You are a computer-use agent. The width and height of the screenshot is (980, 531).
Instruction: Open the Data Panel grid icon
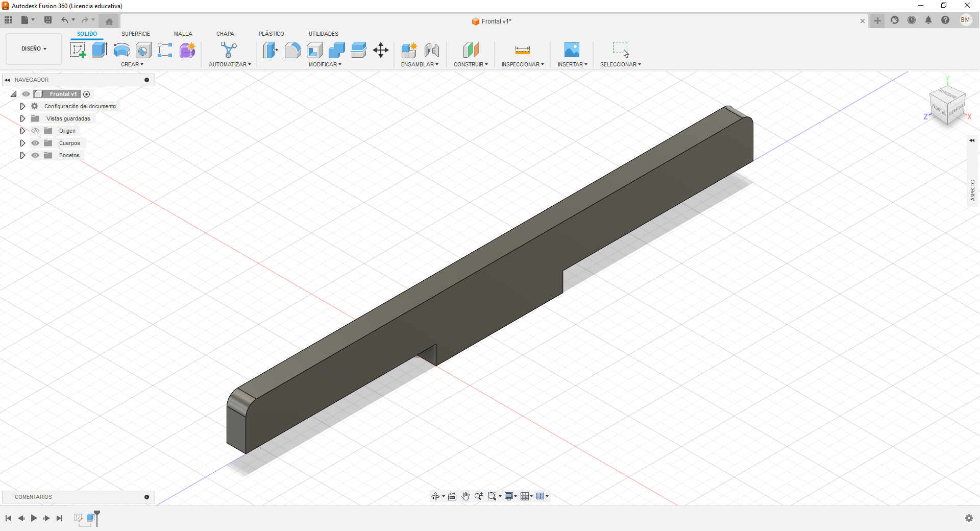click(8, 20)
